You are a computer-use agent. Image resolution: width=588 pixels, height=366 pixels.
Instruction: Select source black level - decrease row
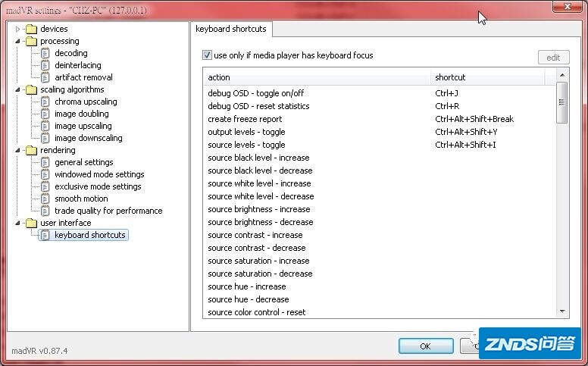click(380, 170)
